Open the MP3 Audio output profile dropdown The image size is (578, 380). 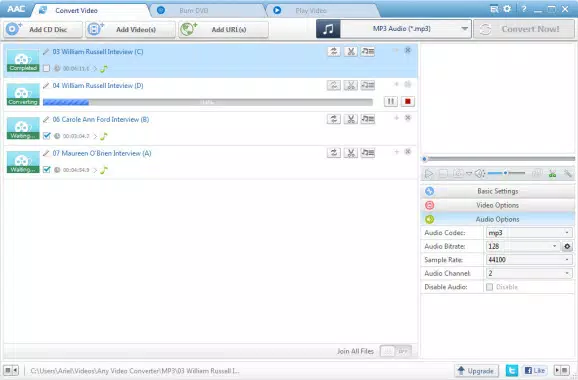[x=405, y=29]
